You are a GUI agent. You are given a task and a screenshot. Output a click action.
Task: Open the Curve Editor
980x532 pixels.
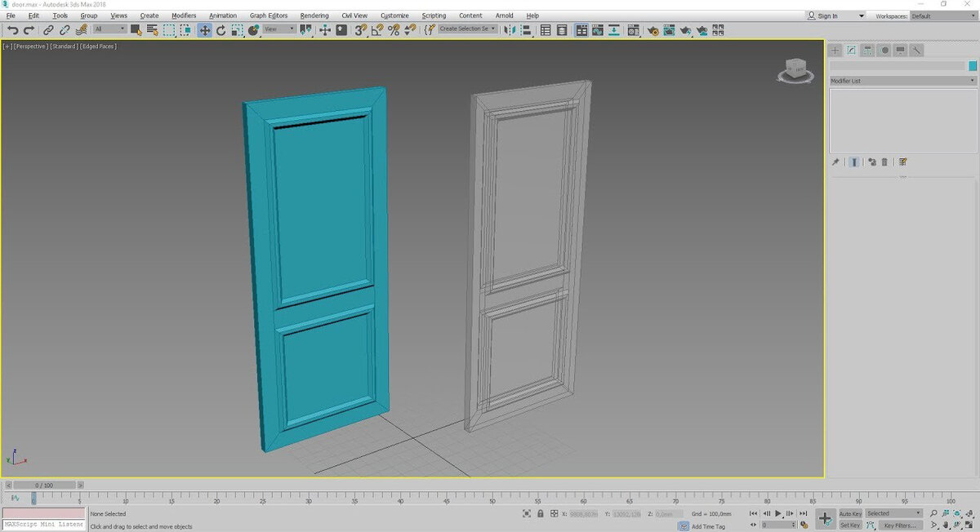coord(597,29)
